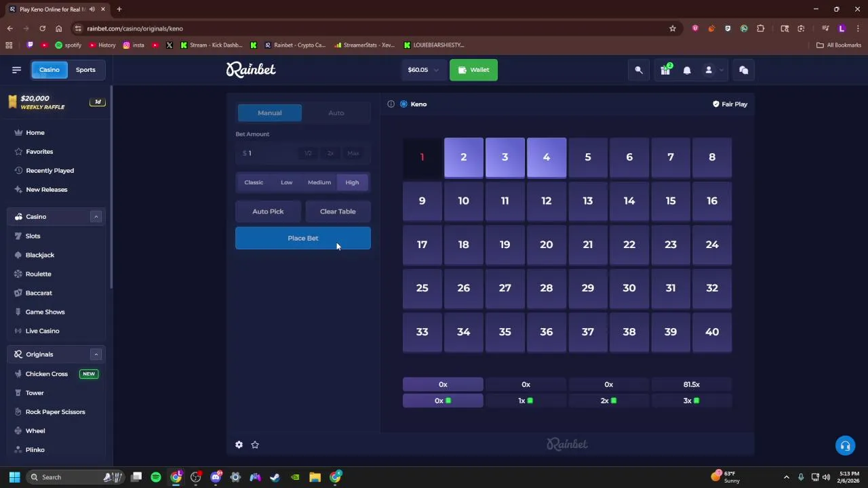
Task: Halve the bet with 1/2 button
Action: 309,153
